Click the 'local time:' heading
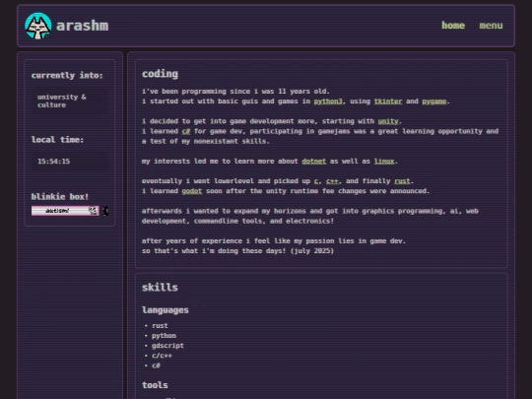 coord(57,140)
